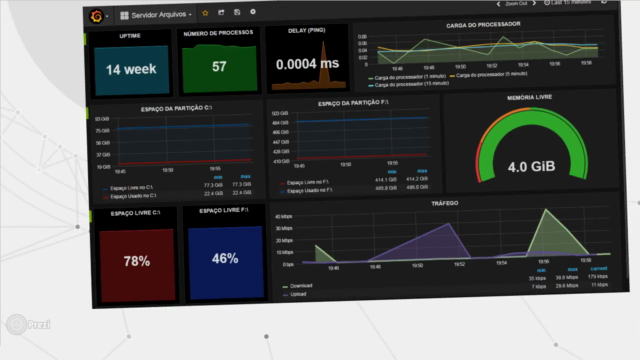Click the share dashboard icon
Image resolution: width=640 pixels, height=360 pixels.
tap(221, 13)
